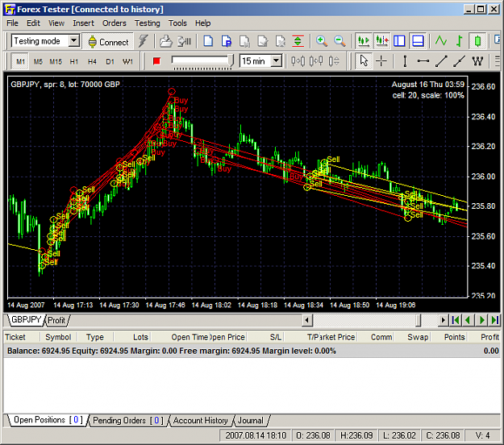The image size is (504, 445).
Task: Open the Pending Orders tab
Action: click(128, 420)
